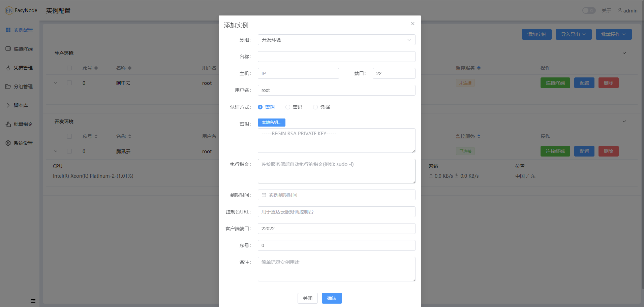
Task: Sort by serial number in production table
Action: (96, 68)
